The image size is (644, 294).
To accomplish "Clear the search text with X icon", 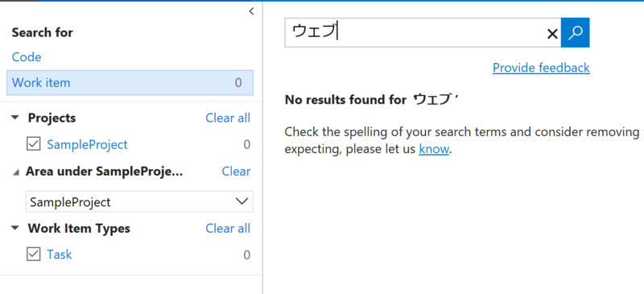I will 552,34.
